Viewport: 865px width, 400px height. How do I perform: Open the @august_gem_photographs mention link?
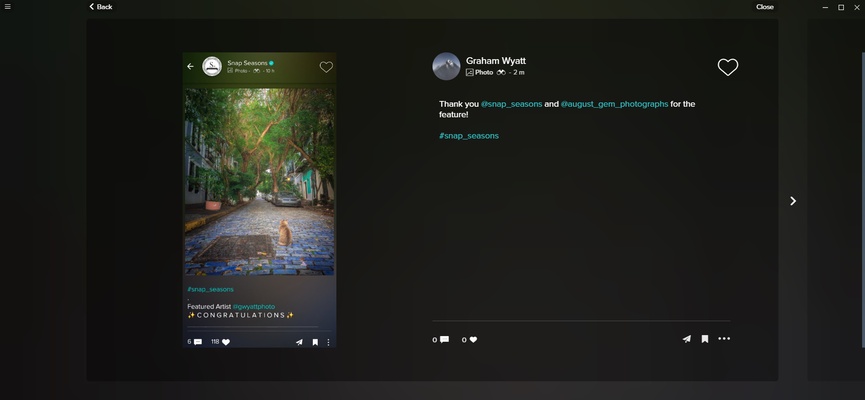coord(614,104)
